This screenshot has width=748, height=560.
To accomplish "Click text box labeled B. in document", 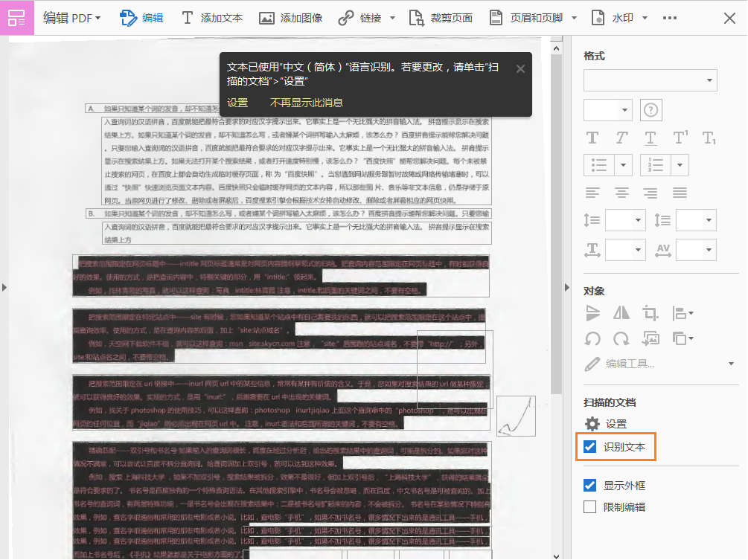I will (x=289, y=213).
